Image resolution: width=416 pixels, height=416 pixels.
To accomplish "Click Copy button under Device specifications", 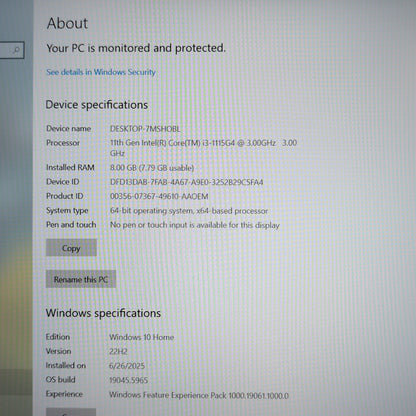I will [71, 248].
